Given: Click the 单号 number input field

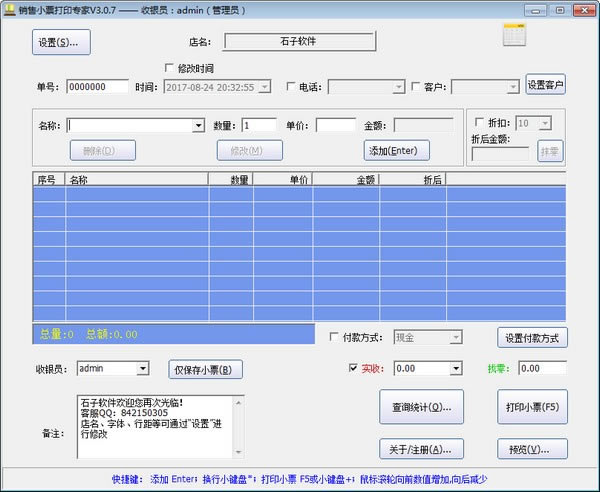Looking at the screenshot, I should pyautogui.click(x=97, y=87).
